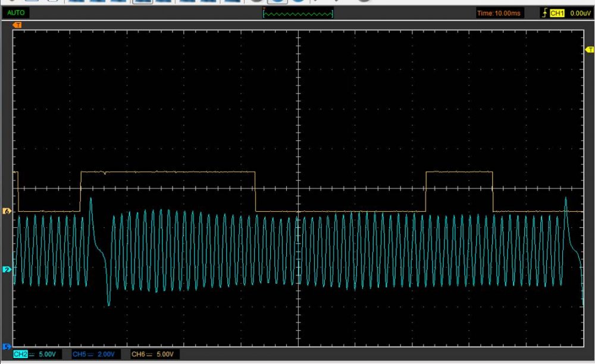
Task: Toggle the CH2 channel label
Action: pos(20,354)
